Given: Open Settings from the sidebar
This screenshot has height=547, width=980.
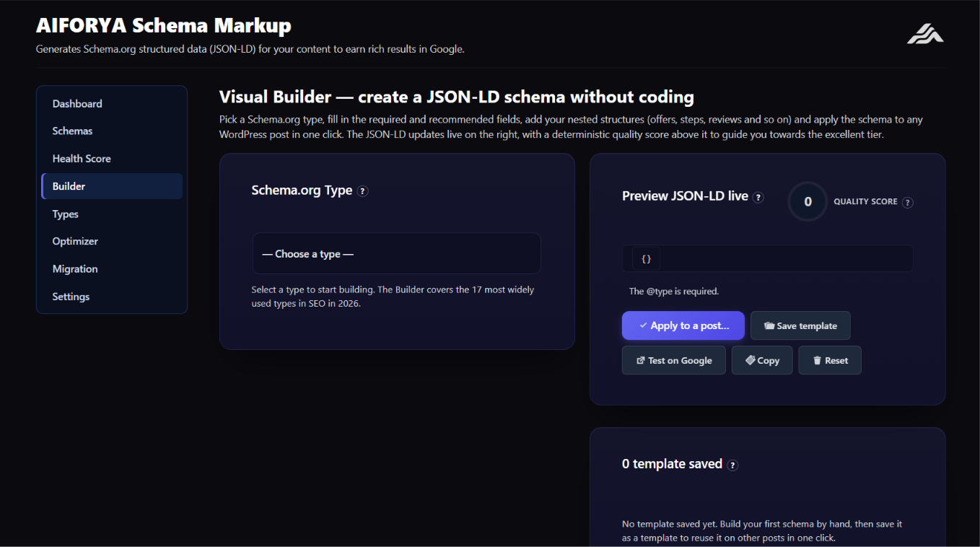Looking at the screenshot, I should (112, 297).
